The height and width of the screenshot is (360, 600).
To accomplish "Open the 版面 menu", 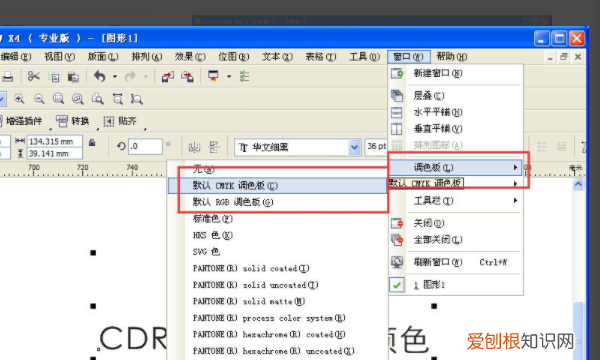I will coord(103,57).
